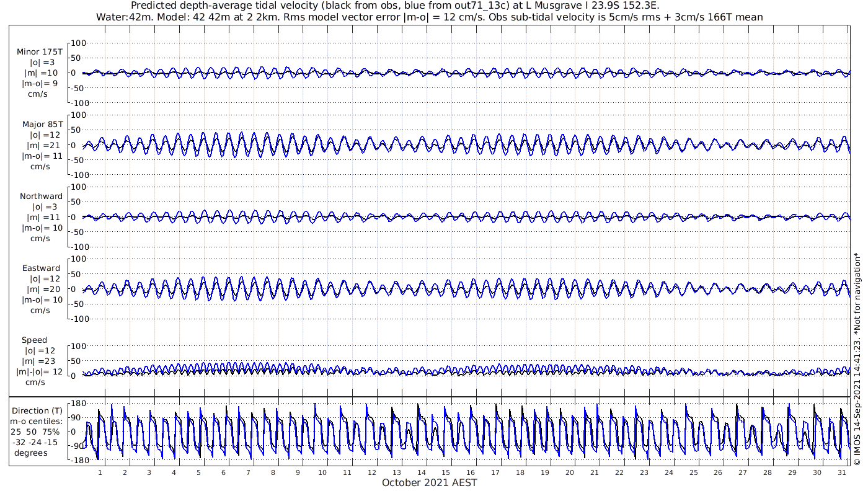Click the "-50" tick of the Eastward panel
Screen dimensions: 868x496
pos(78,304)
